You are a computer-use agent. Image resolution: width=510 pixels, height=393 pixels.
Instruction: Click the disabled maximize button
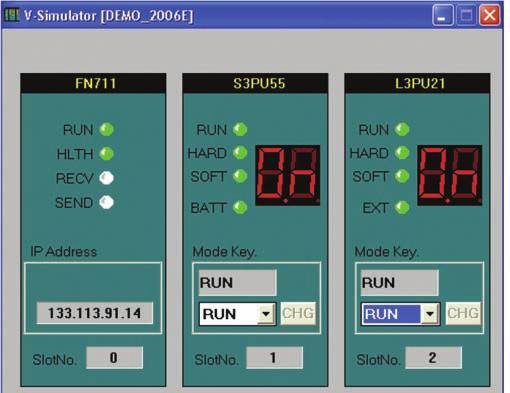pyautogui.click(x=466, y=15)
